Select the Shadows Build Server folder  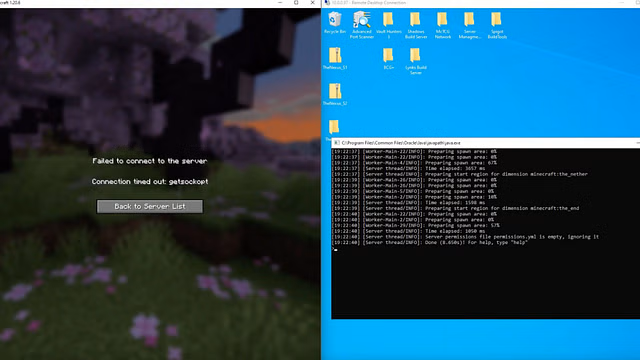pos(416,25)
